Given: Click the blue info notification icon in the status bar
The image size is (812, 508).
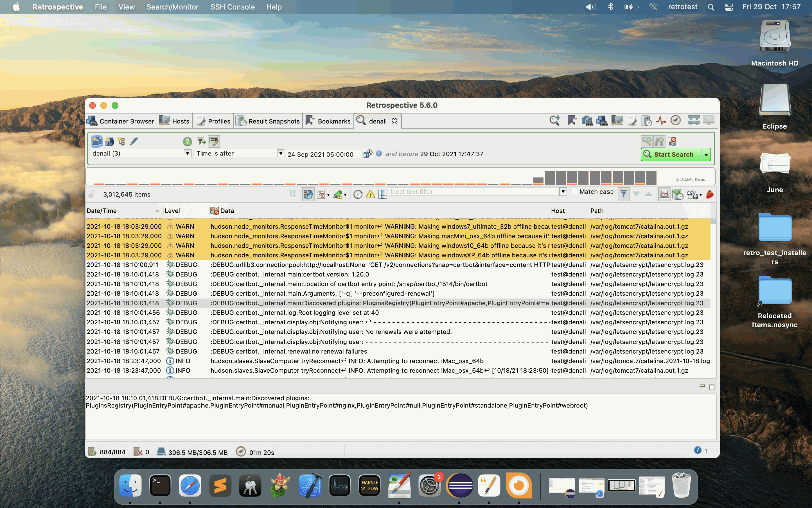Looking at the screenshot, I should tap(698, 450).
